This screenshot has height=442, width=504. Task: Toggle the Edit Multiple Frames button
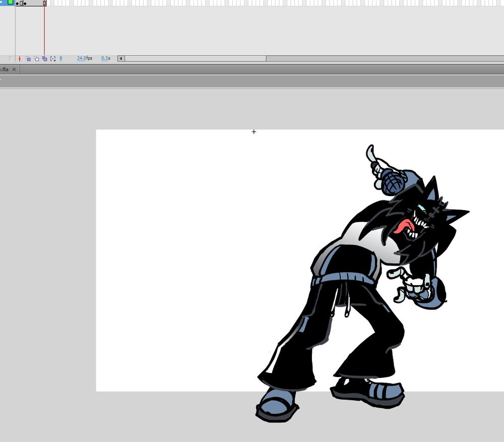click(45, 59)
